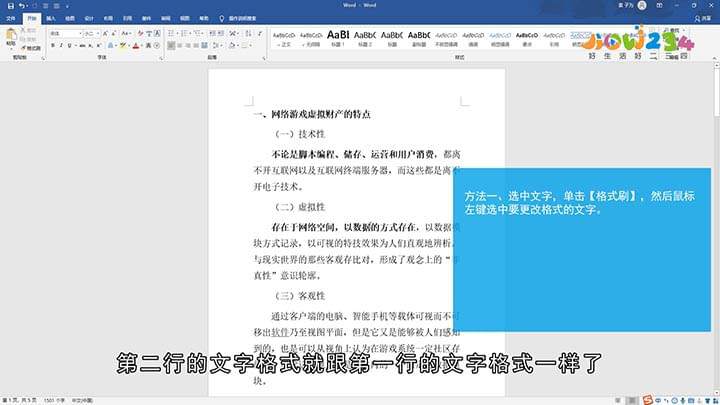Switch to Insert (插入) tab

[x=51, y=18]
